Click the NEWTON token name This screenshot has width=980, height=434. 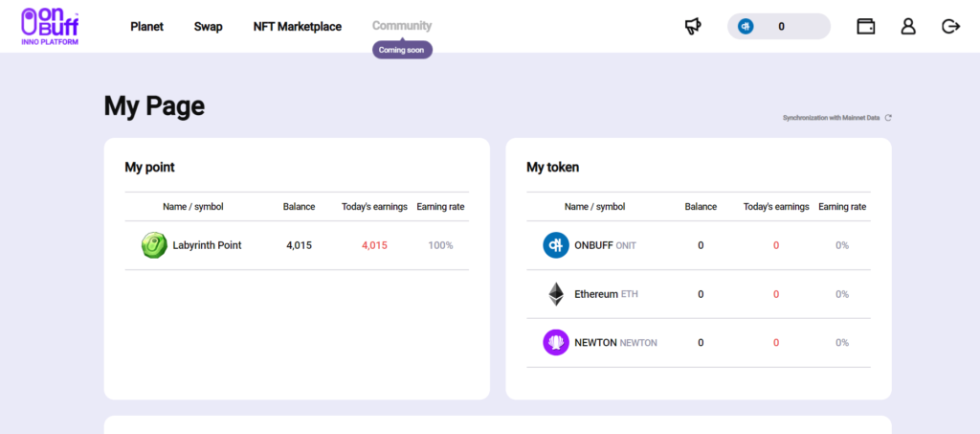point(595,342)
